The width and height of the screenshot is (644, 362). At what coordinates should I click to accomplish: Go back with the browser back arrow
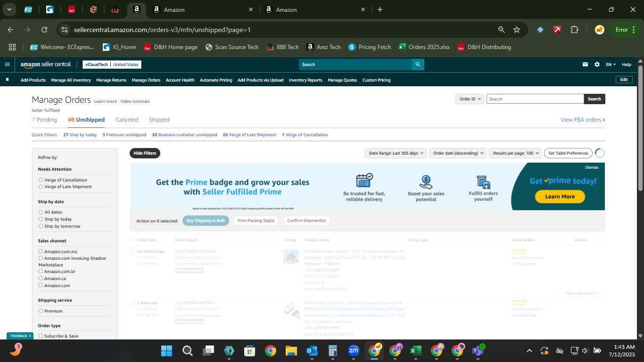tap(10, 30)
